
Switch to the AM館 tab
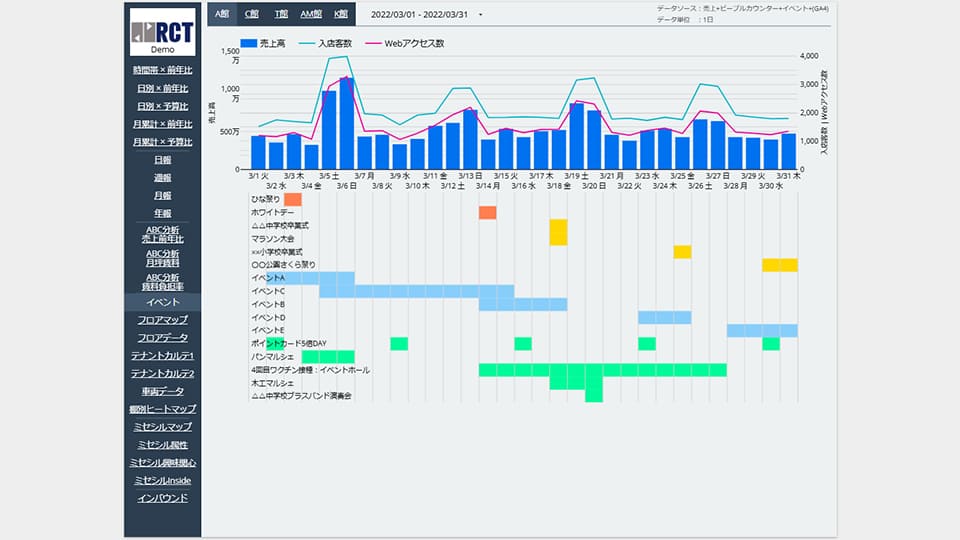coord(311,14)
